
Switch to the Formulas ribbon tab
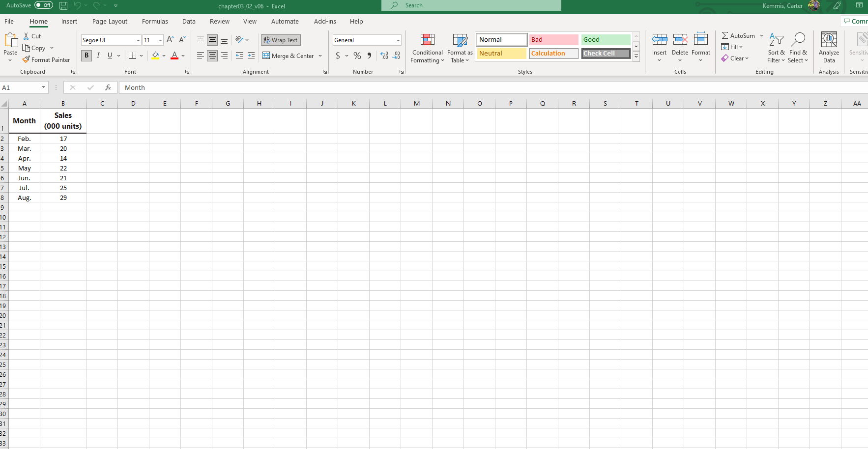click(155, 21)
